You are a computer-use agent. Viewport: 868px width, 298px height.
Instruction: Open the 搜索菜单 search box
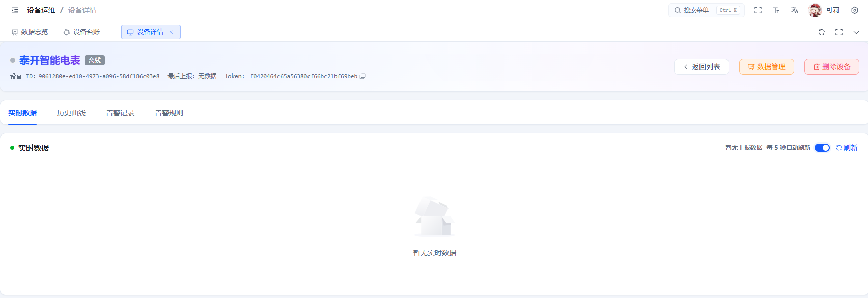707,10
